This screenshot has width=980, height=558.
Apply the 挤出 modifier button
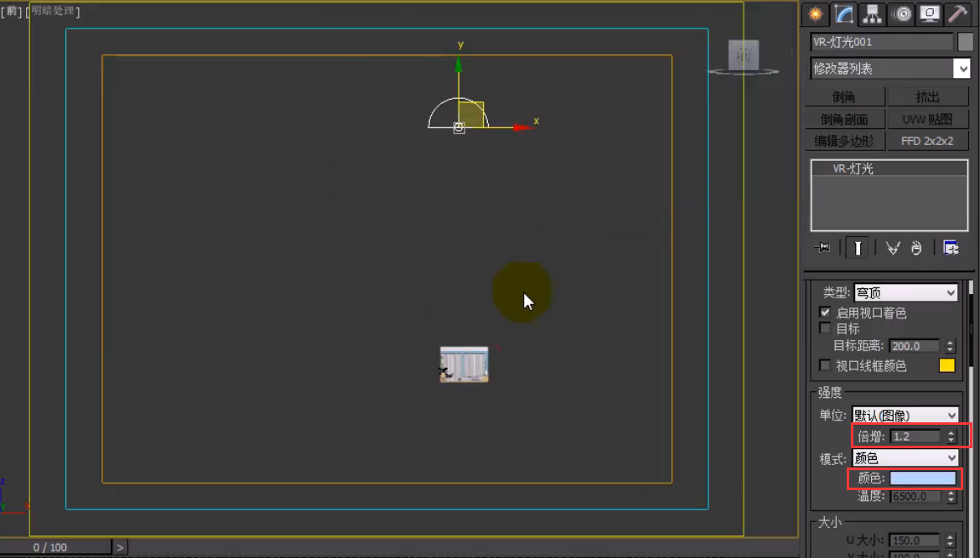tap(927, 97)
